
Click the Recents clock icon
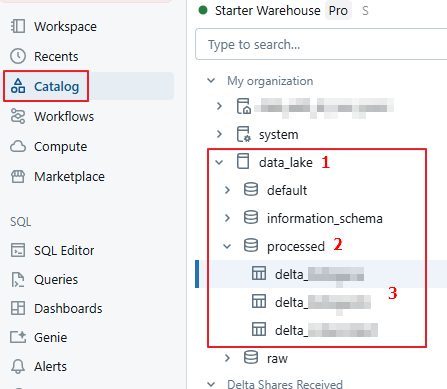pyautogui.click(x=18, y=56)
